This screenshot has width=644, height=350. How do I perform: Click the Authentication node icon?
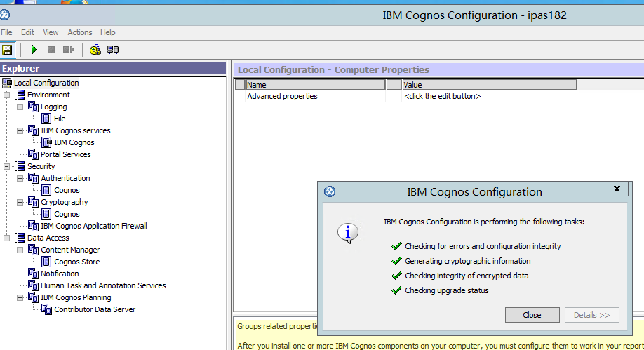[x=33, y=178]
